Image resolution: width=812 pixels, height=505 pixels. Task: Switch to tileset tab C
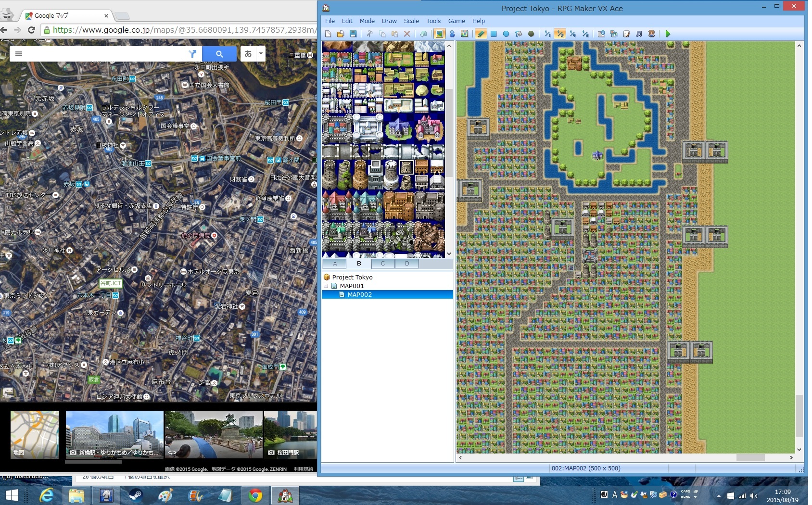coord(383,264)
